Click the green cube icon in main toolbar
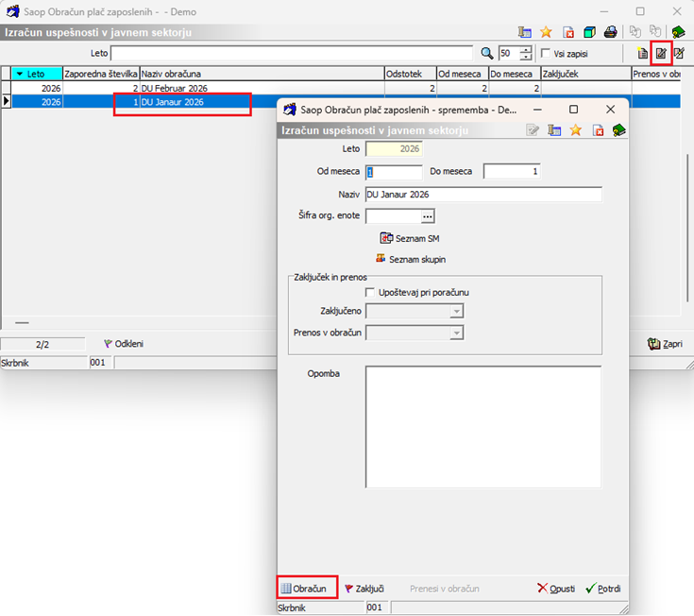The height and width of the screenshot is (616, 694). (589, 32)
